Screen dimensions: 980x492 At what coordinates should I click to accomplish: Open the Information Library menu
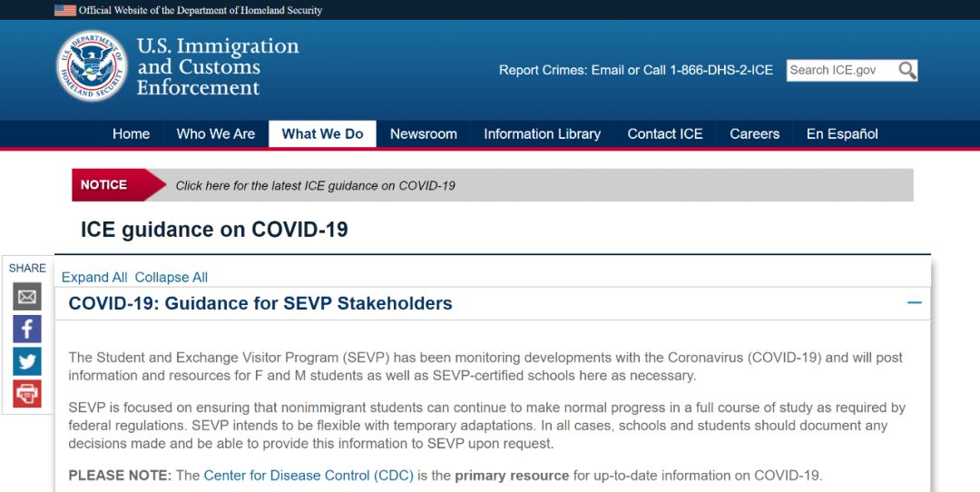[542, 133]
